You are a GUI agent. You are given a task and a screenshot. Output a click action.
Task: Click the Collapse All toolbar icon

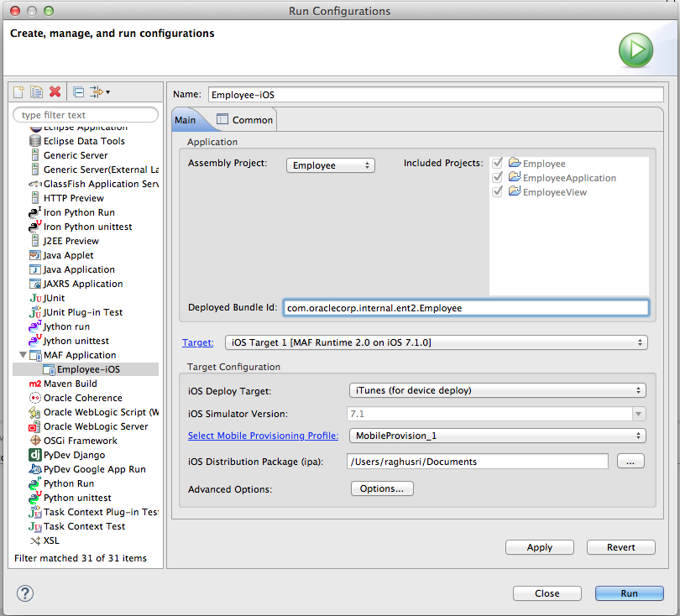click(79, 92)
